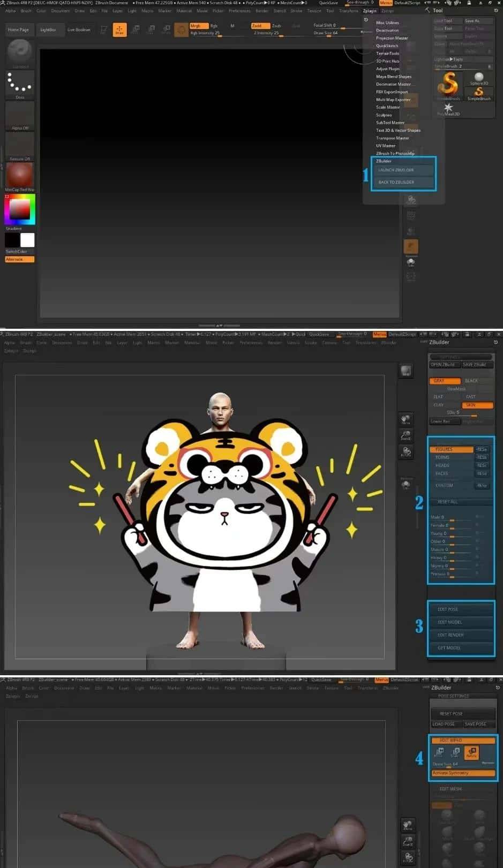Viewport: 503px width, 868px height.
Task: Expand Decimation Master sub-palette
Action: pos(394,84)
